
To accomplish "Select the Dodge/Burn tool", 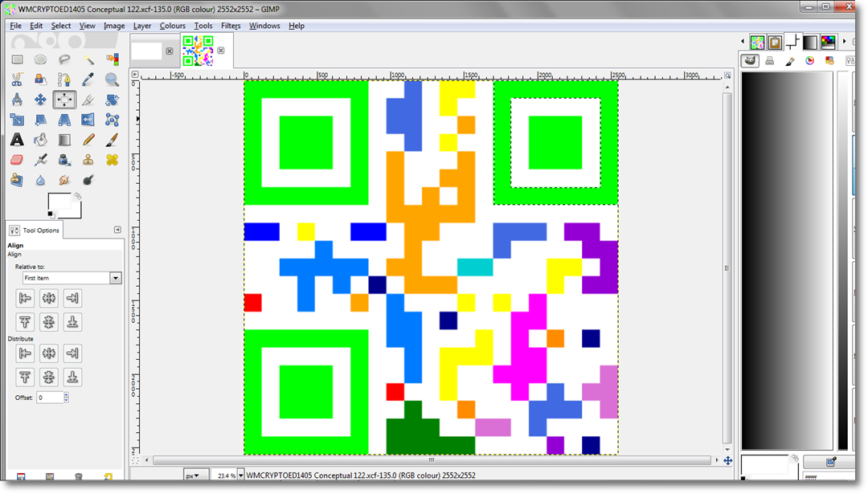I will [88, 180].
